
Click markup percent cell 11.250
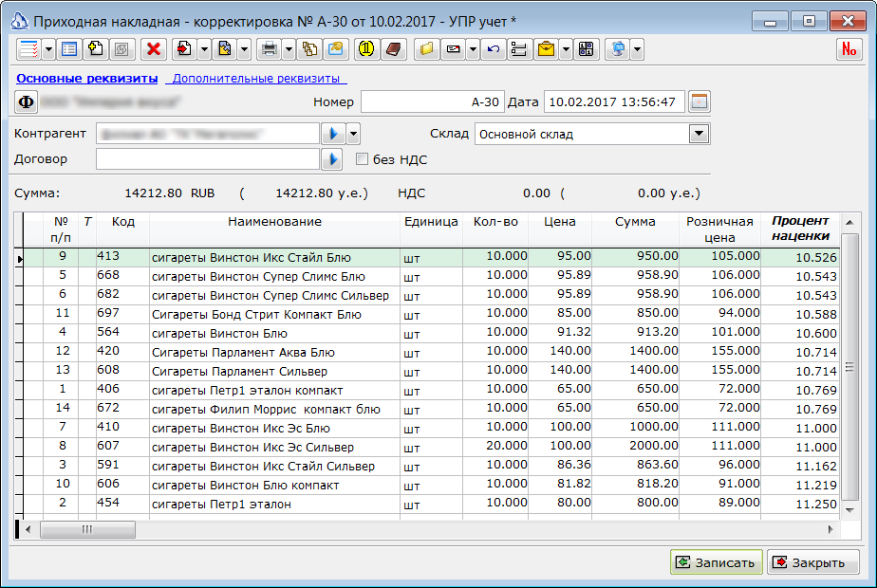click(800, 504)
